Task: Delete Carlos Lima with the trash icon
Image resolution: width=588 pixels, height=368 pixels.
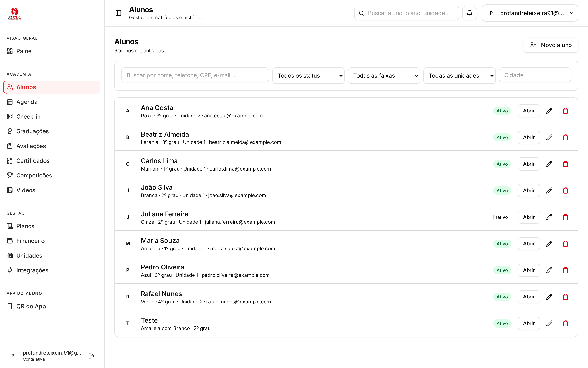Action: pyautogui.click(x=565, y=164)
